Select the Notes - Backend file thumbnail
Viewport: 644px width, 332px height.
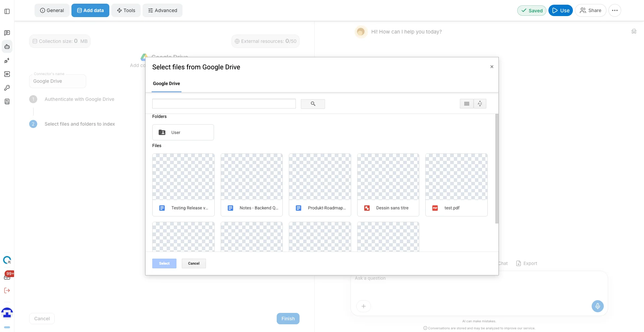click(x=252, y=185)
